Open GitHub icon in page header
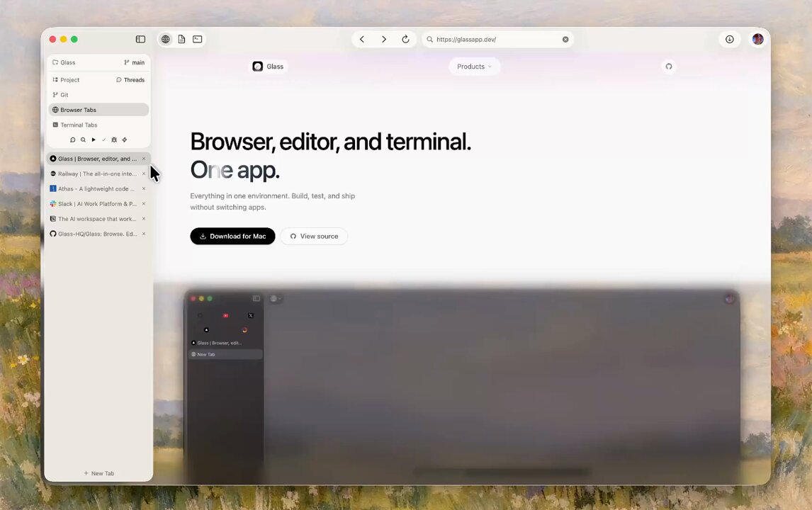Image resolution: width=812 pixels, height=510 pixels. tap(669, 67)
